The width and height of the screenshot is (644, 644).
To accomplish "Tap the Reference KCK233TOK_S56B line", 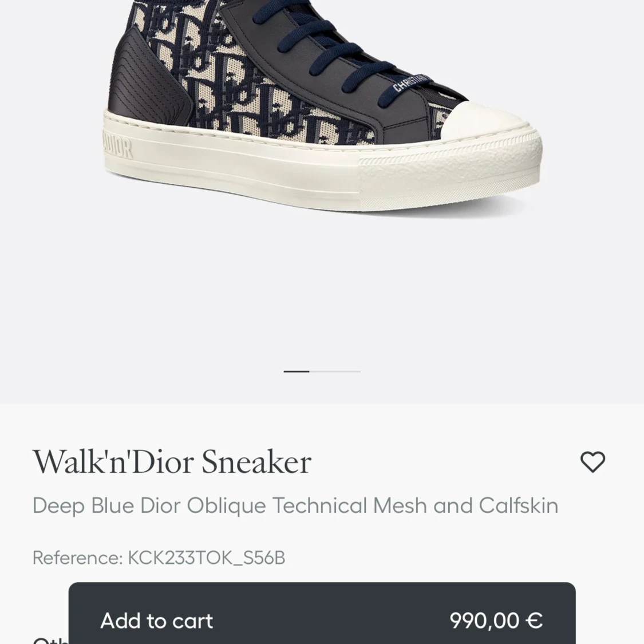I will (x=159, y=558).
